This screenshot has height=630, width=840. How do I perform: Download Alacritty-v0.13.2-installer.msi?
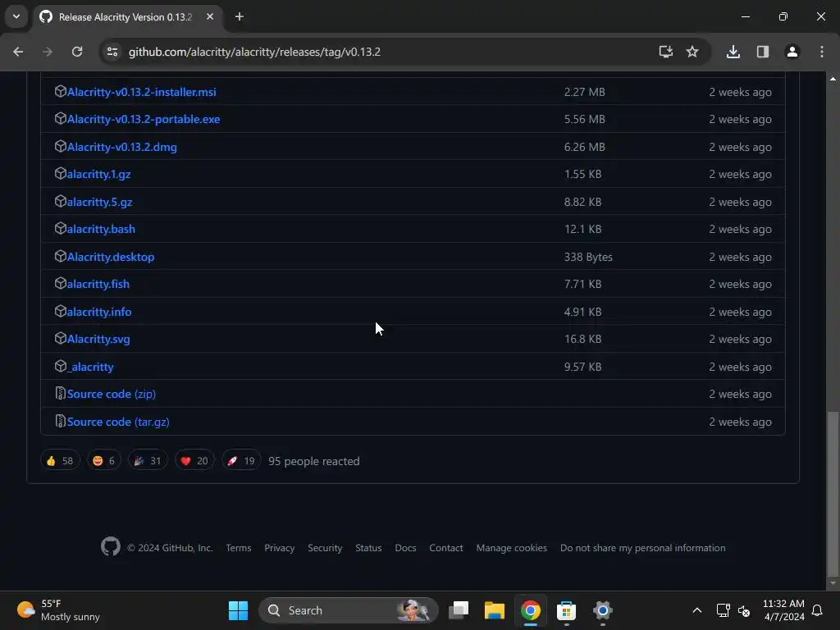141,92
